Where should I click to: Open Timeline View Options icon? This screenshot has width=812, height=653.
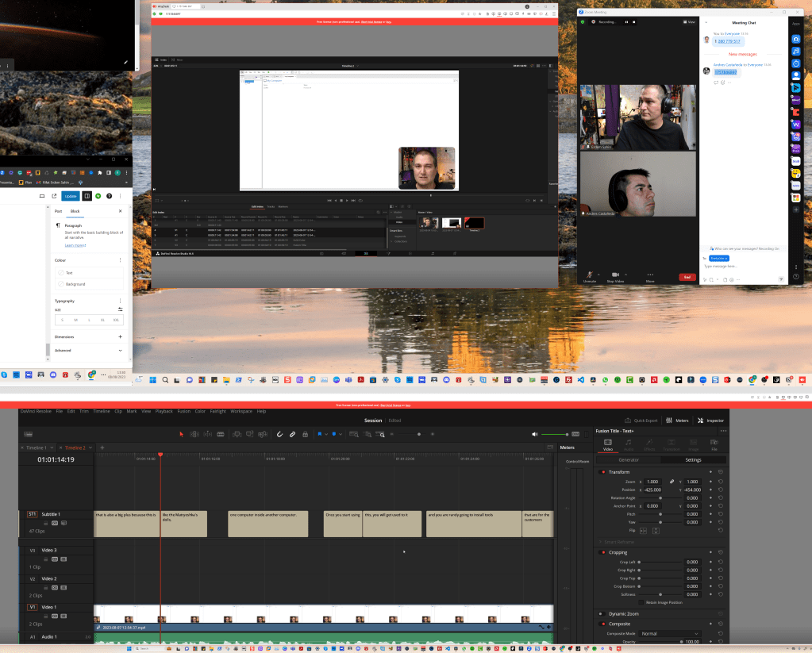click(x=29, y=434)
